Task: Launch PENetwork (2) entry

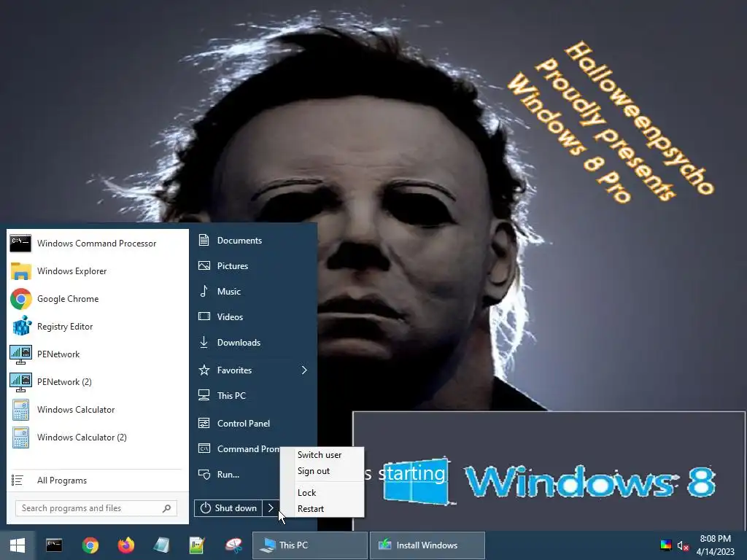Action: (x=97, y=382)
